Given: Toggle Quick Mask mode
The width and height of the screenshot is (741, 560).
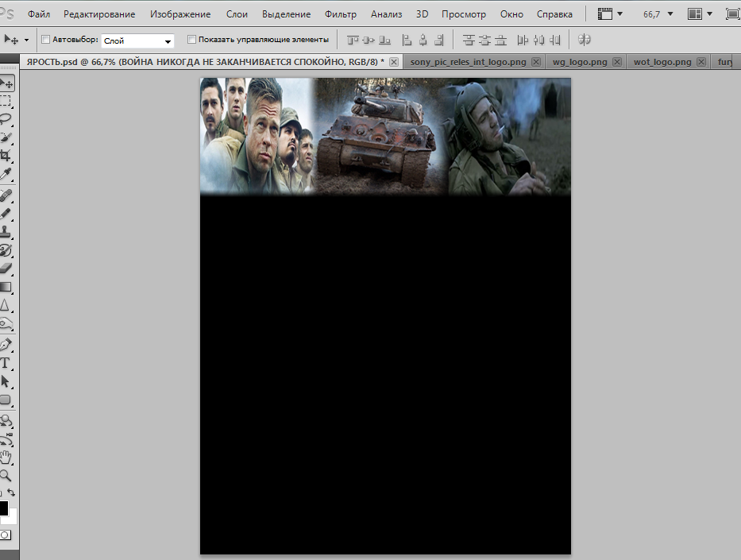Looking at the screenshot, I should [x=6, y=535].
